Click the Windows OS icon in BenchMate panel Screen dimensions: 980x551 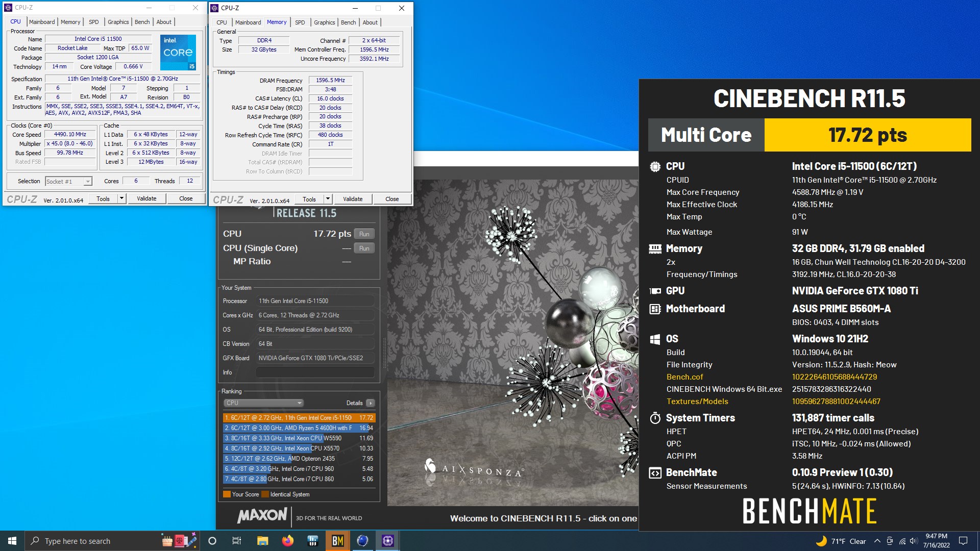[x=655, y=339]
